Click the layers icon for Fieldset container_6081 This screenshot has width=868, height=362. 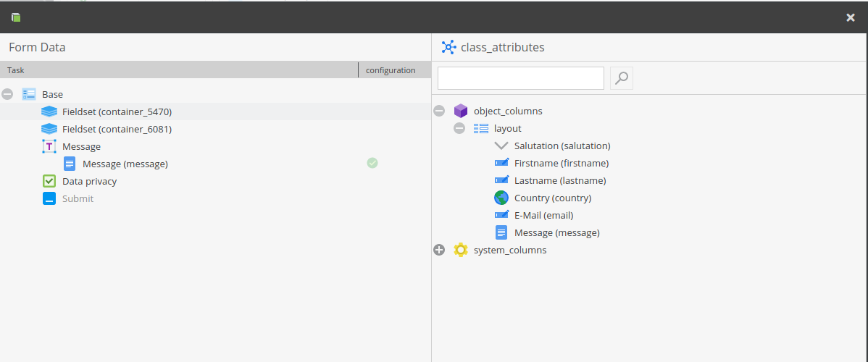[x=49, y=129]
